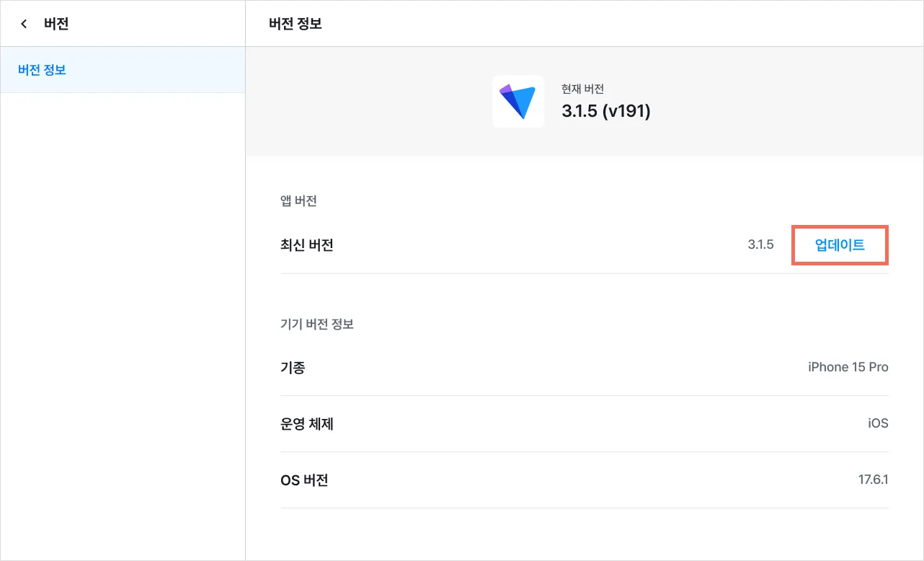Click the 17.6.1 OS version value
This screenshot has width=924, height=561.
click(x=873, y=480)
